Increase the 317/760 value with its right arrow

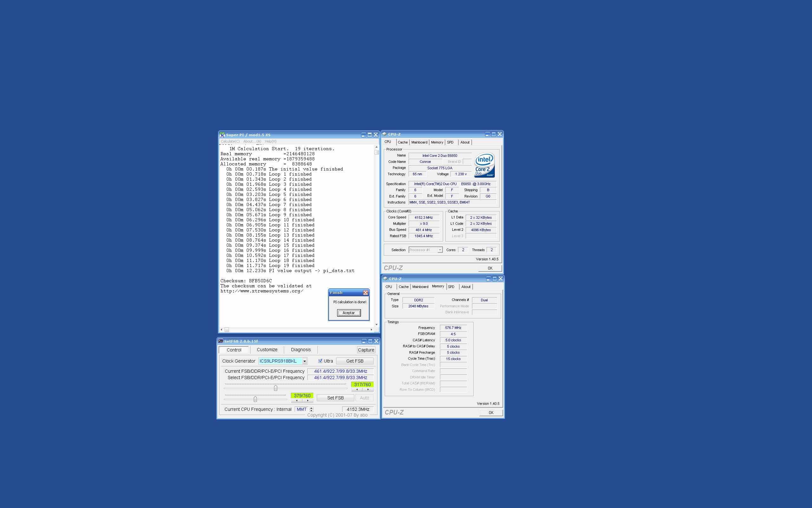point(368,389)
